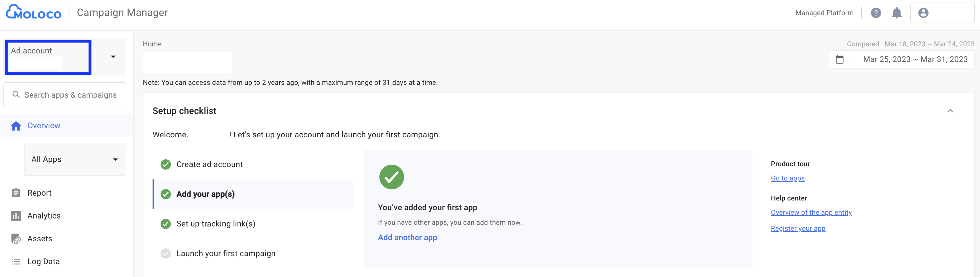The image size is (980, 277).
Task: Select the Create ad account checklist step
Action: coord(209,164)
